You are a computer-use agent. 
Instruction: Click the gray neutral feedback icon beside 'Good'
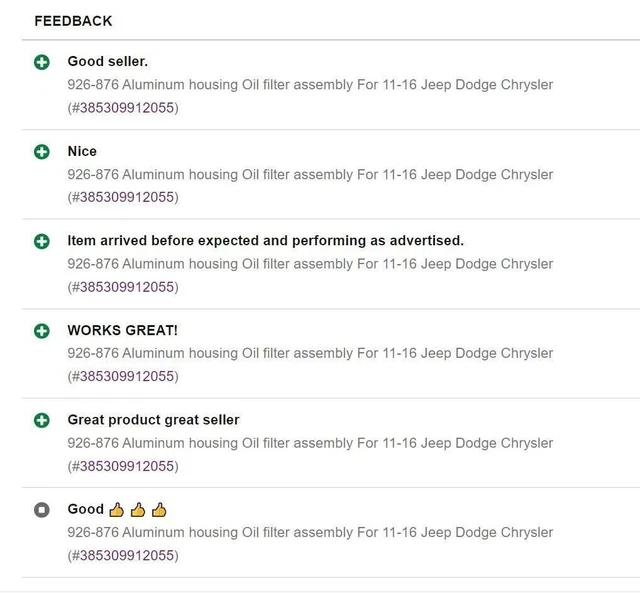42,510
